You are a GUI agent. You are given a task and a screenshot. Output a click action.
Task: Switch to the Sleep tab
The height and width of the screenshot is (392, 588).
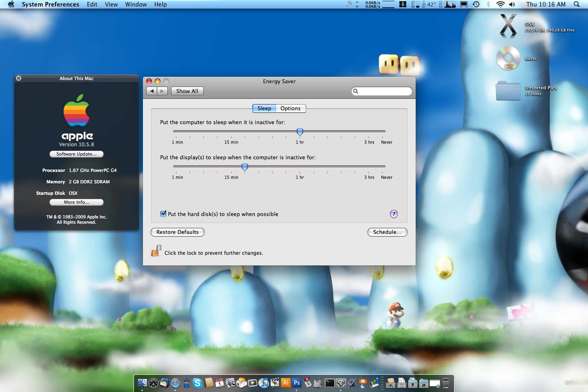(x=264, y=108)
